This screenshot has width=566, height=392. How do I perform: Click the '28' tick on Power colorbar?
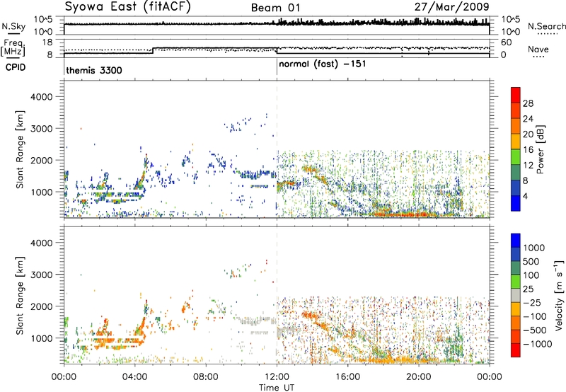pyautogui.click(x=528, y=103)
